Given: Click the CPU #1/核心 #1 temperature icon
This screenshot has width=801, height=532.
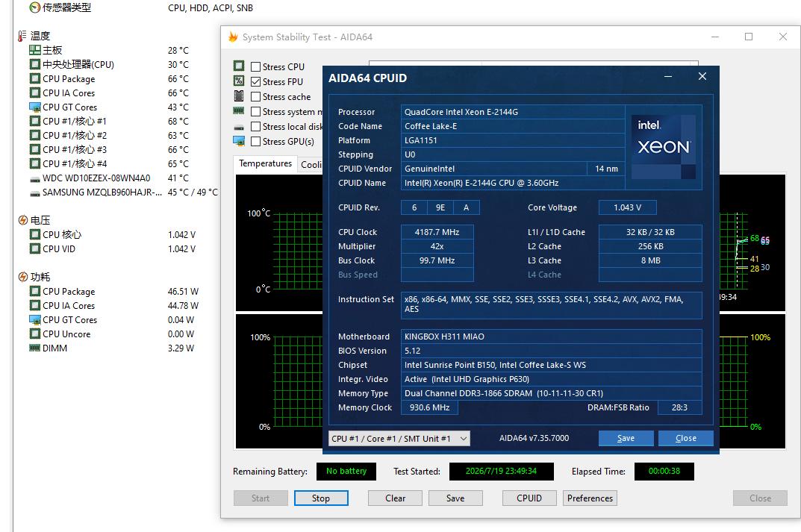Looking at the screenshot, I should point(35,121).
